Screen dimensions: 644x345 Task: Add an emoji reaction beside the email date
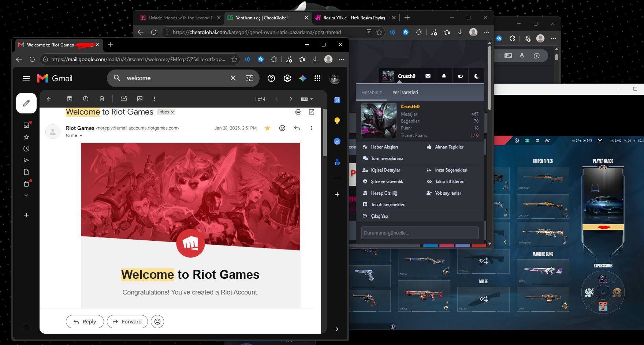click(282, 128)
